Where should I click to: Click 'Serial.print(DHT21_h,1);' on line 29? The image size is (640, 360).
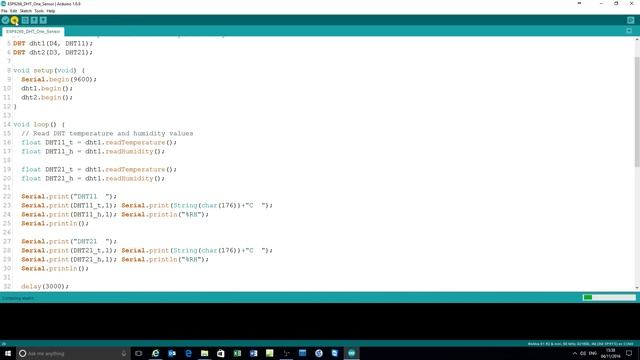coord(69,259)
